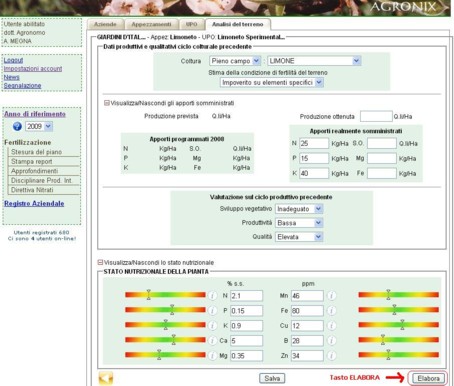
Task: Click the Anno di riferimento link
Action: tap(35, 114)
